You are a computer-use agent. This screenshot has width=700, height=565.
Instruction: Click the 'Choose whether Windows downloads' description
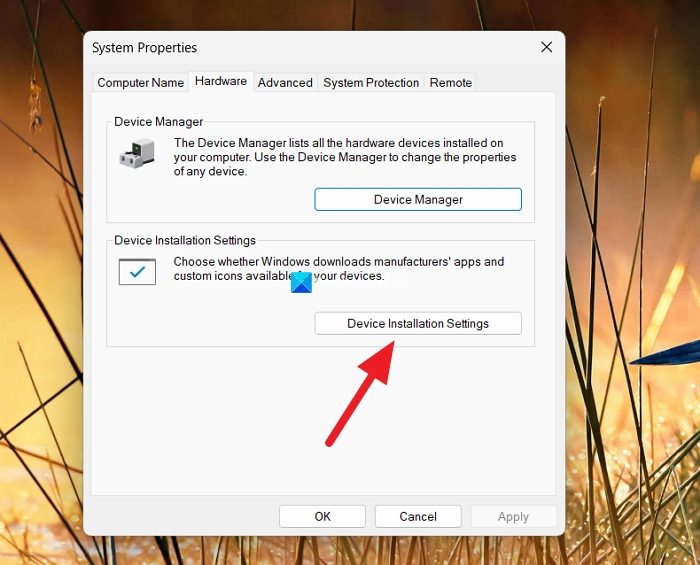click(339, 269)
